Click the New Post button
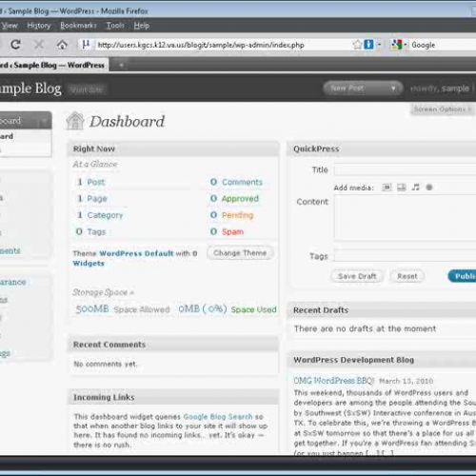Viewport: 476px width, 476px height. coord(347,88)
